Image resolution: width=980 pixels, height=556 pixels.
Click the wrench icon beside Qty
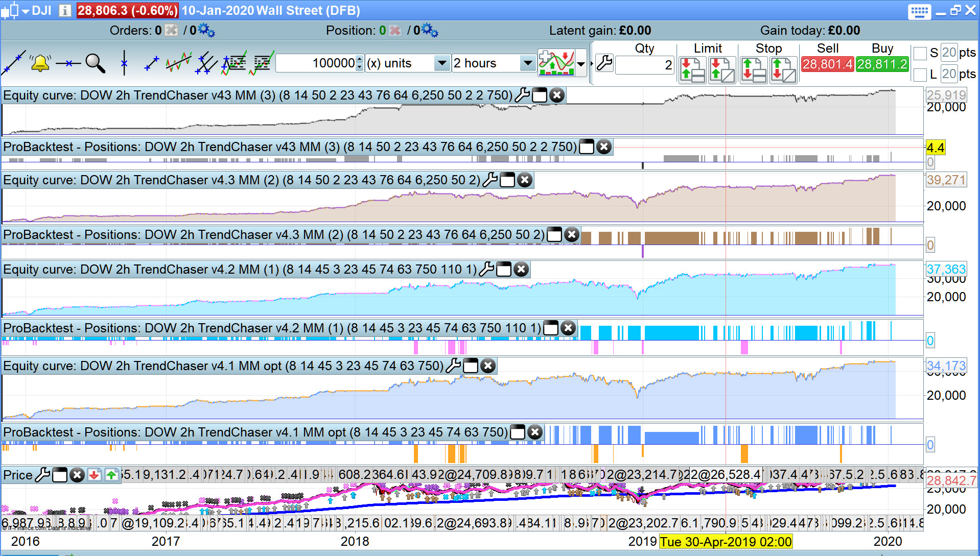[x=604, y=63]
